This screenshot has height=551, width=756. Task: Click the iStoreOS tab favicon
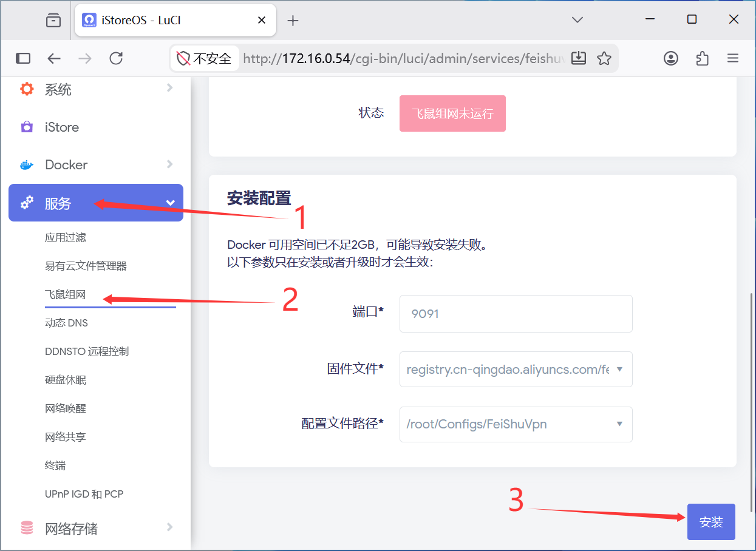click(89, 20)
